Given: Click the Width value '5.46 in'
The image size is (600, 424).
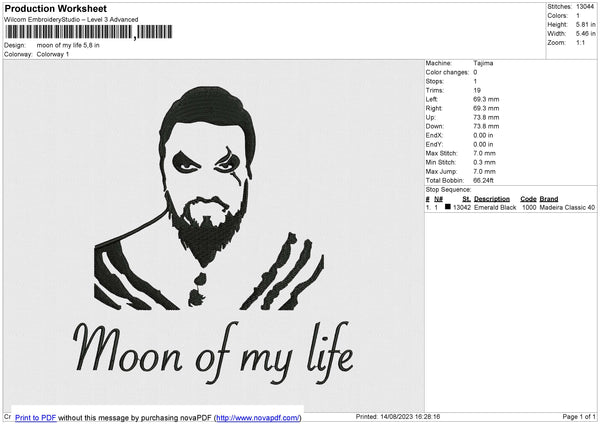Looking at the screenshot, I should [585, 34].
